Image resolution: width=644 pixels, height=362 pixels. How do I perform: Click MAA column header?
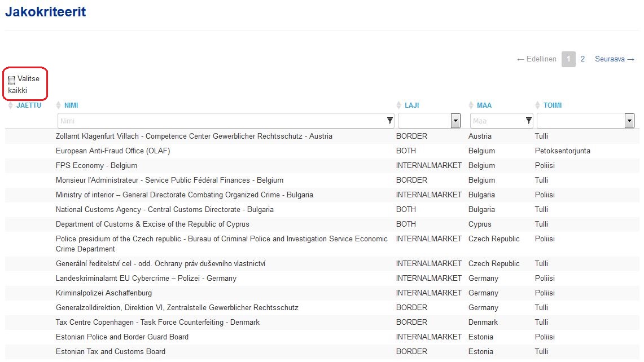pos(484,105)
